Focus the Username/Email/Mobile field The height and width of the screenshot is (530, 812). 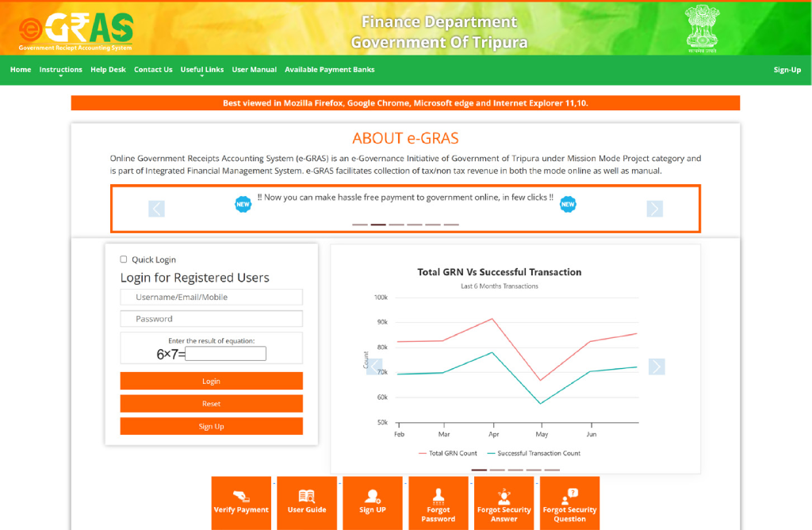click(x=211, y=297)
